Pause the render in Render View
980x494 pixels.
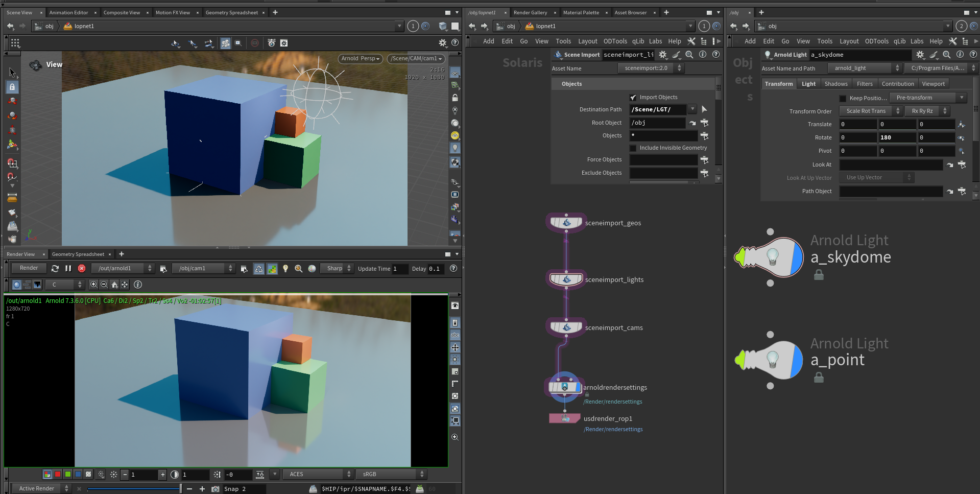(68, 268)
